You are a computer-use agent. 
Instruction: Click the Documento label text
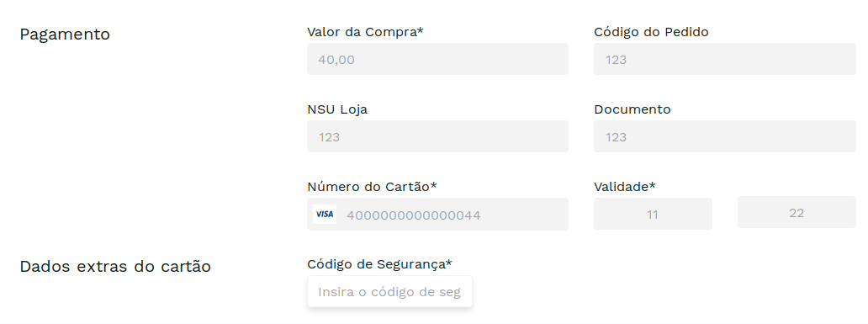coord(632,109)
